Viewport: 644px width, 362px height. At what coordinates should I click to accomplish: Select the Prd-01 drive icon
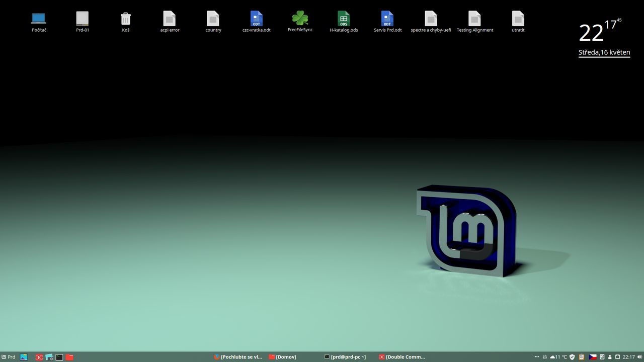pos(83,22)
